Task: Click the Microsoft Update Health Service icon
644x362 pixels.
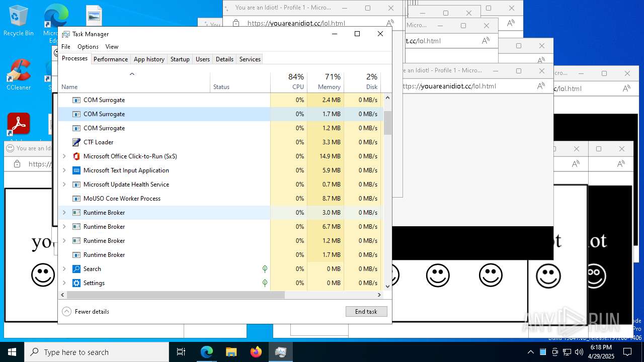Action: point(76,185)
